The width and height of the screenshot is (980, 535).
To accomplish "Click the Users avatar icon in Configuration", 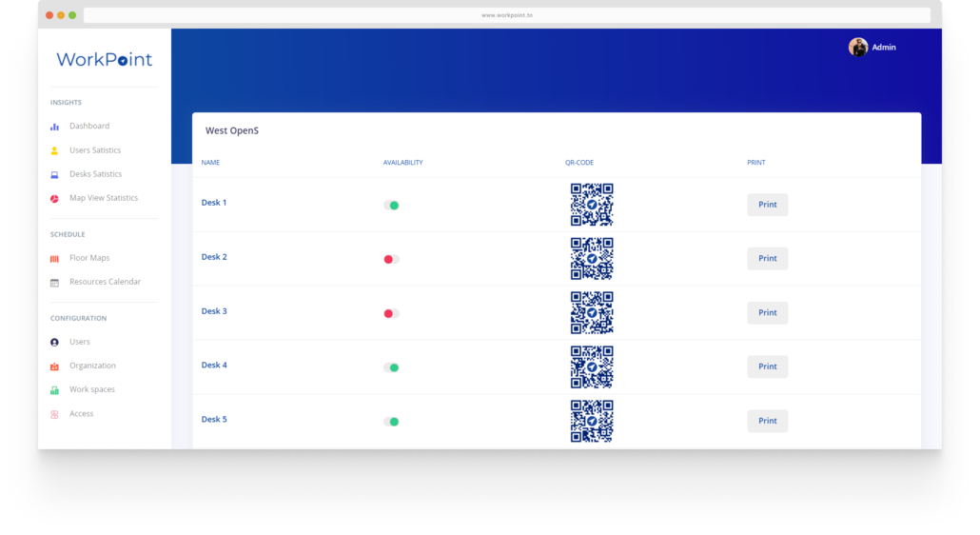I will click(x=54, y=343).
